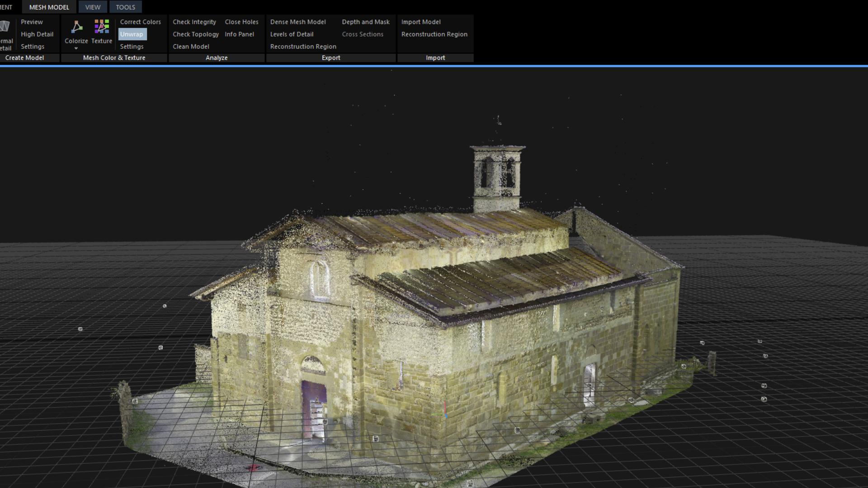Image resolution: width=868 pixels, height=488 pixels.
Task: Open Settings under Mesh Color & Texture
Action: [132, 47]
